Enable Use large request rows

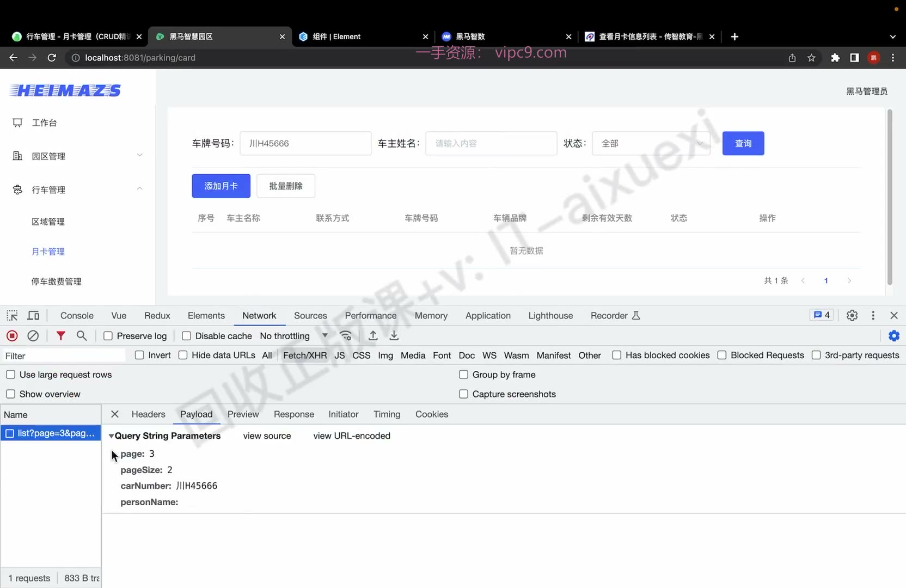pos(10,375)
